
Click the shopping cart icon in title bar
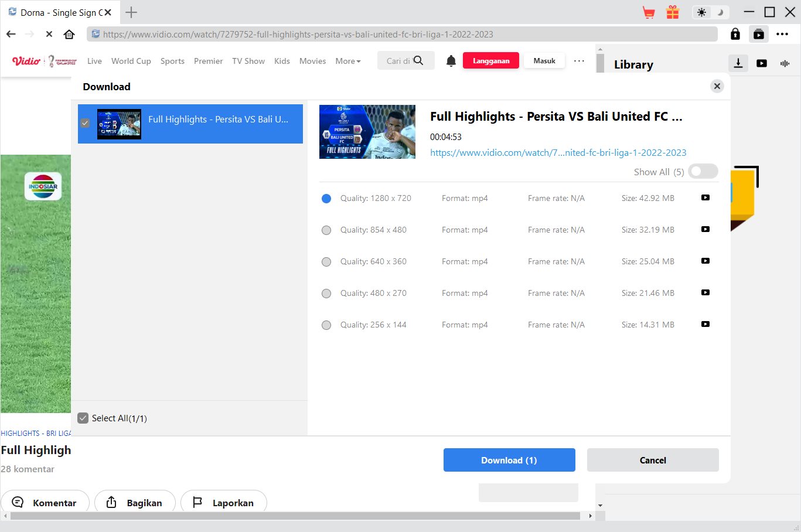(649, 12)
